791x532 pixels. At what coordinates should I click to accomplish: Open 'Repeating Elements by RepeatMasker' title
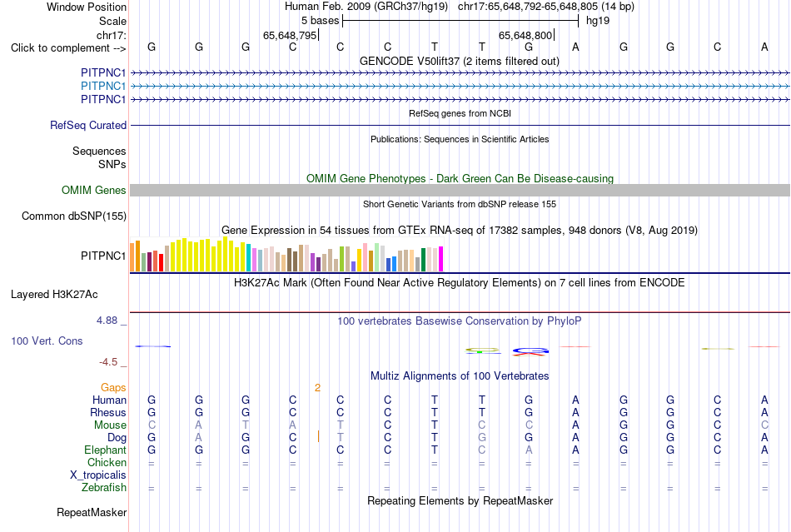coord(460,500)
